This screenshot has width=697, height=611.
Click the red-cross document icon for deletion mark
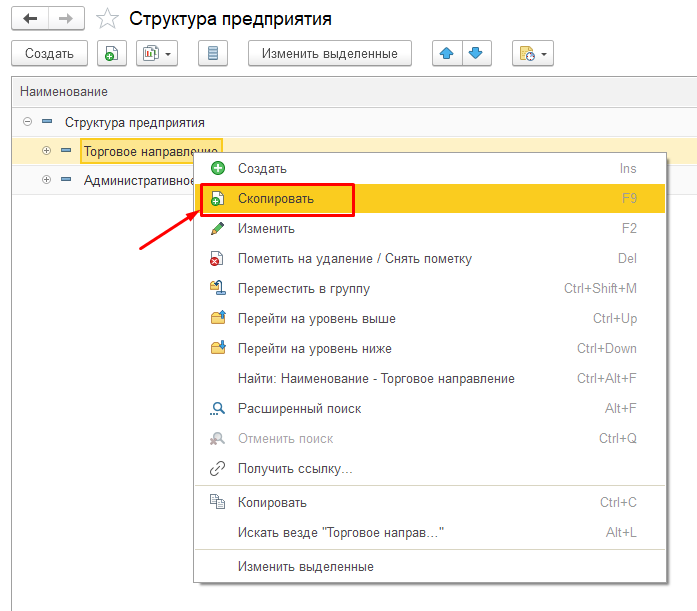click(x=217, y=259)
